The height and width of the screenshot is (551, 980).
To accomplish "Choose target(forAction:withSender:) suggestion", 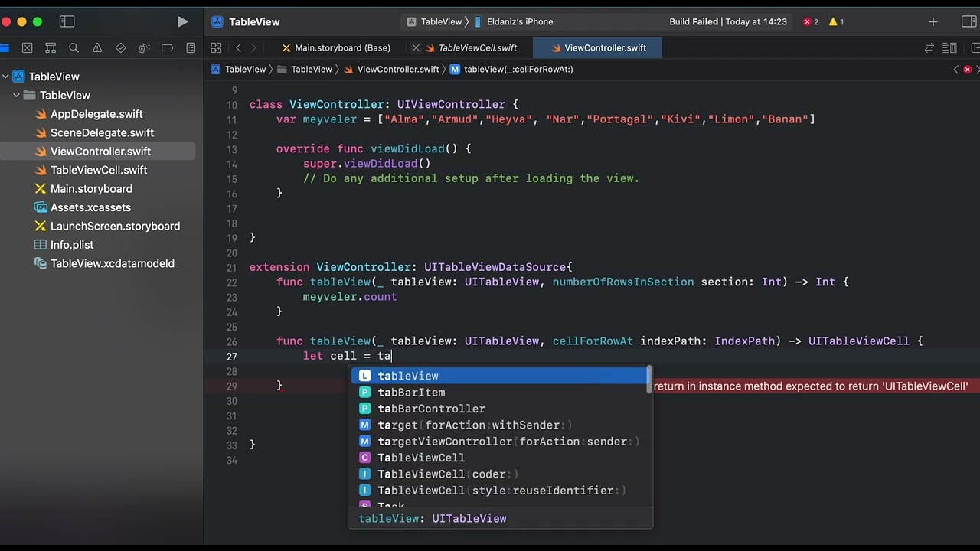I will [498, 425].
